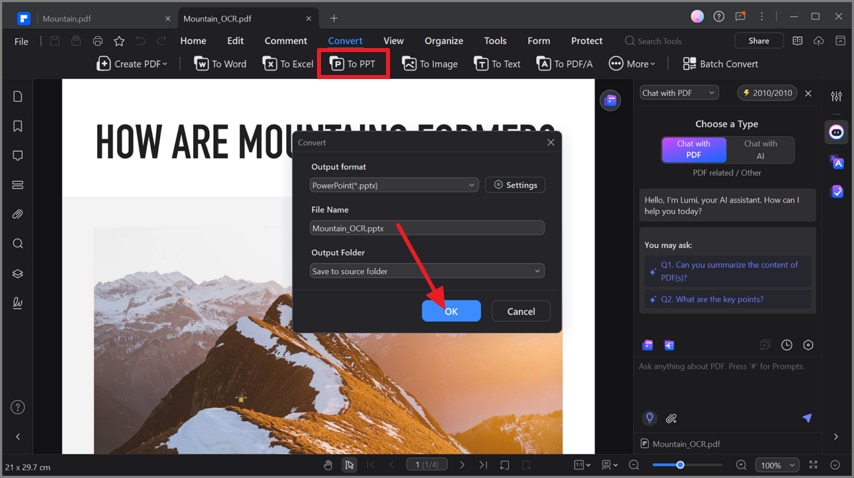Open the attachments paperclip panel
Image resolution: width=854 pixels, height=478 pixels.
coord(17,215)
